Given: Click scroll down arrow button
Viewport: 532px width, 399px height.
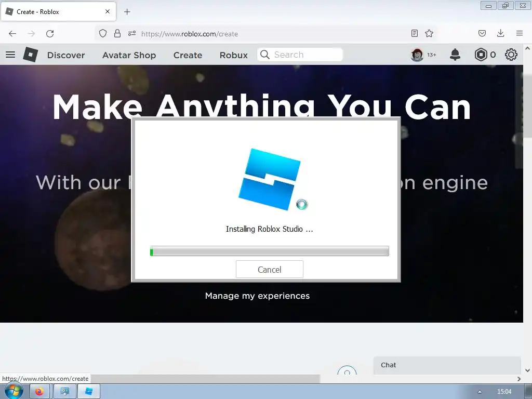Looking at the screenshot, I should click(x=528, y=370).
